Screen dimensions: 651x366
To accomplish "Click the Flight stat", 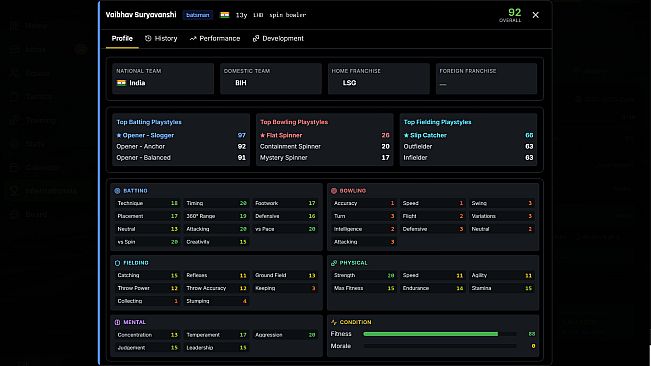I will pyautogui.click(x=433, y=216).
